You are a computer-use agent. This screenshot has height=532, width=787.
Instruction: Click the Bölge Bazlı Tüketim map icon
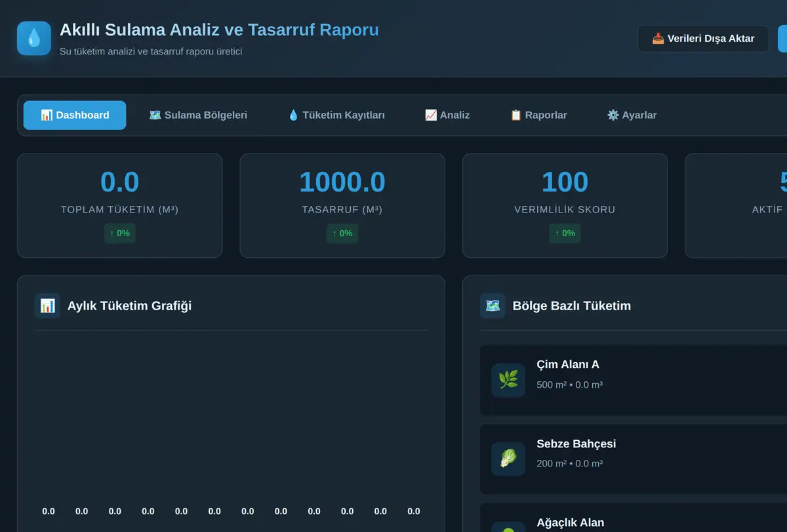[x=493, y=306]
